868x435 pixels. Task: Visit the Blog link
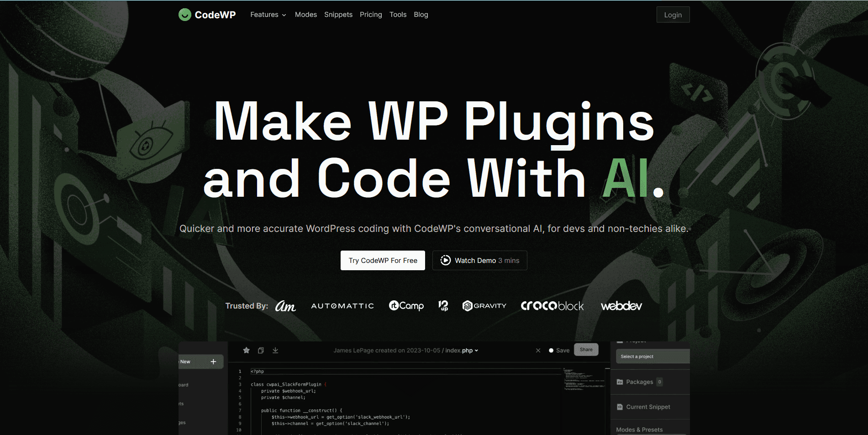(421, 15)
